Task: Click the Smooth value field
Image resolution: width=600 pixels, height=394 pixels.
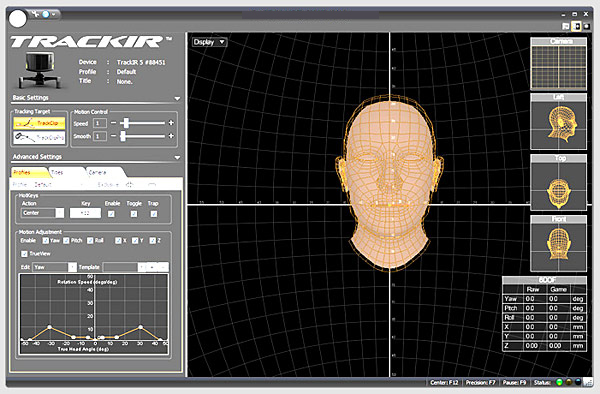Action: coord(99,136)
